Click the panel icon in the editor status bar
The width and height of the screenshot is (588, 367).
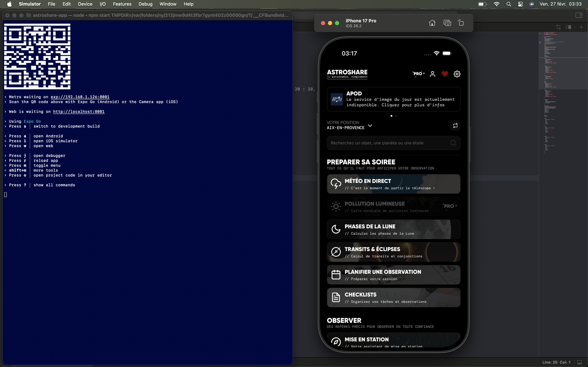579,362
